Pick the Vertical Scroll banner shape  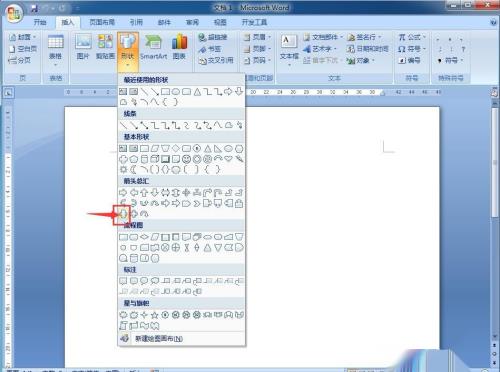(123, 325)
